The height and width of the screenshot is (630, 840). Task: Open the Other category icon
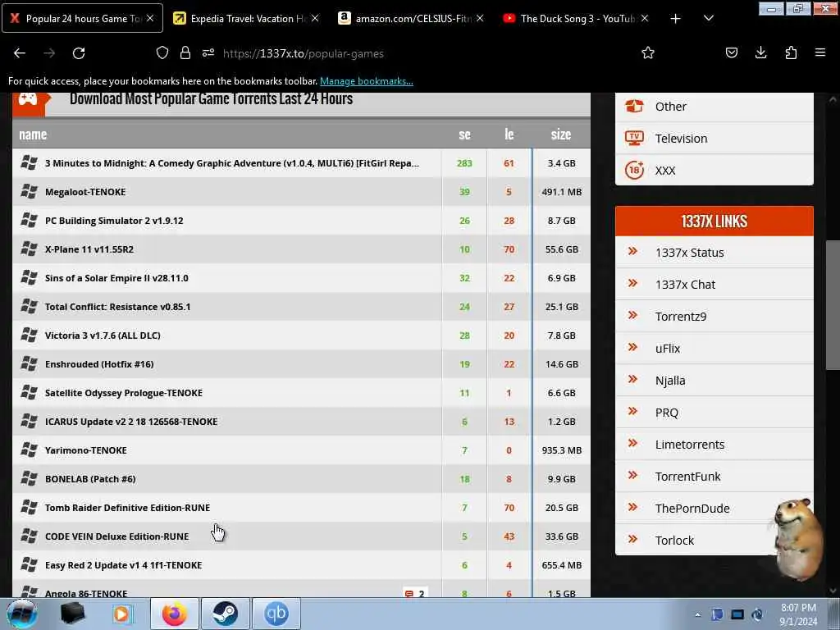coord(634,106)
